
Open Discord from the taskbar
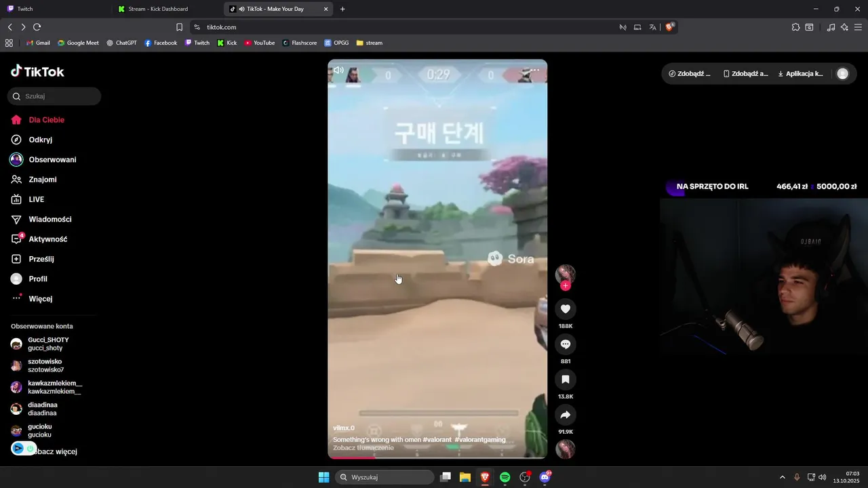[x=545, y=477]
